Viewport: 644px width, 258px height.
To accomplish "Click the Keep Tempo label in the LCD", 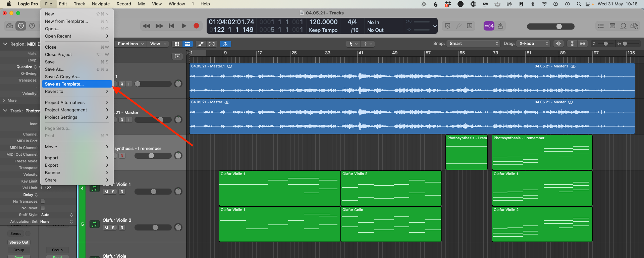I will 323,30.
